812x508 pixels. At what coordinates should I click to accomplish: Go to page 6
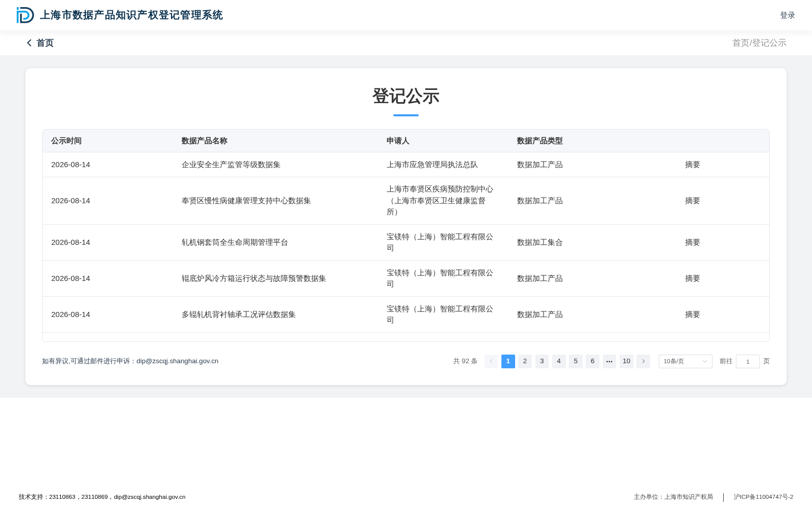[592, 361]
